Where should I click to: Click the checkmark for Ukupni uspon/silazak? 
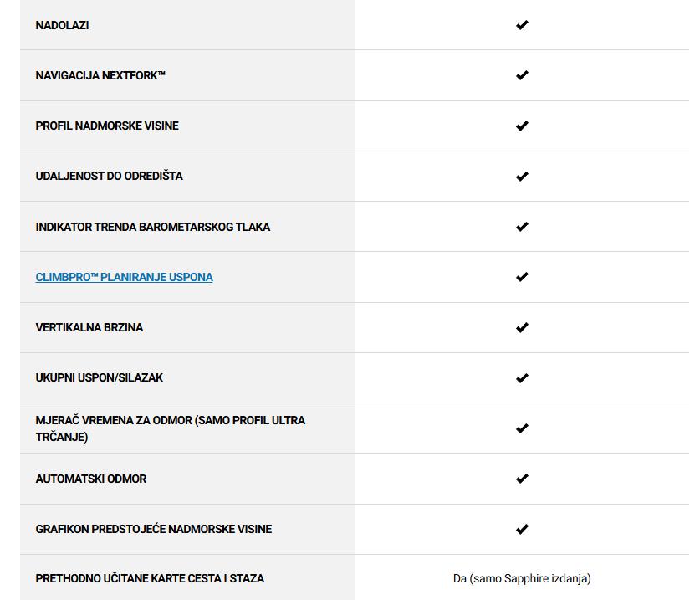click(522, 378)
